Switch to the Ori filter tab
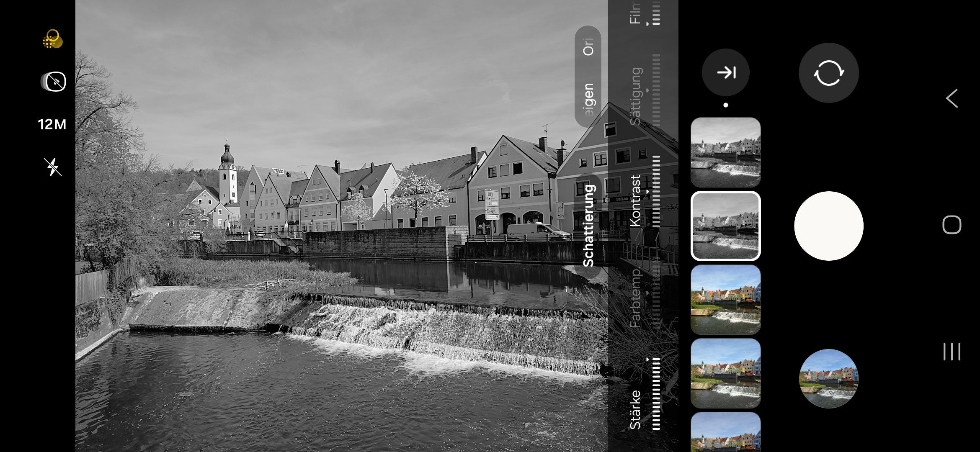Screen dimensions: 980x452 pyautogui.click(x=588, y=47)
